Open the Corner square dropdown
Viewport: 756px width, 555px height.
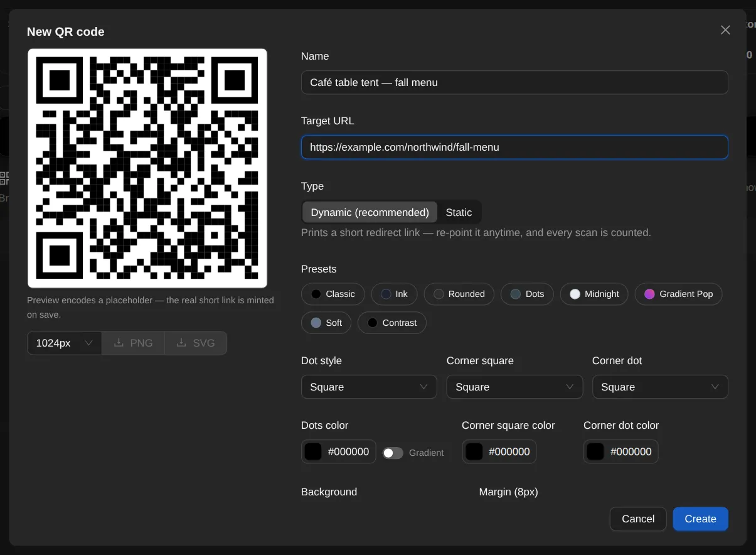point(514,387)
